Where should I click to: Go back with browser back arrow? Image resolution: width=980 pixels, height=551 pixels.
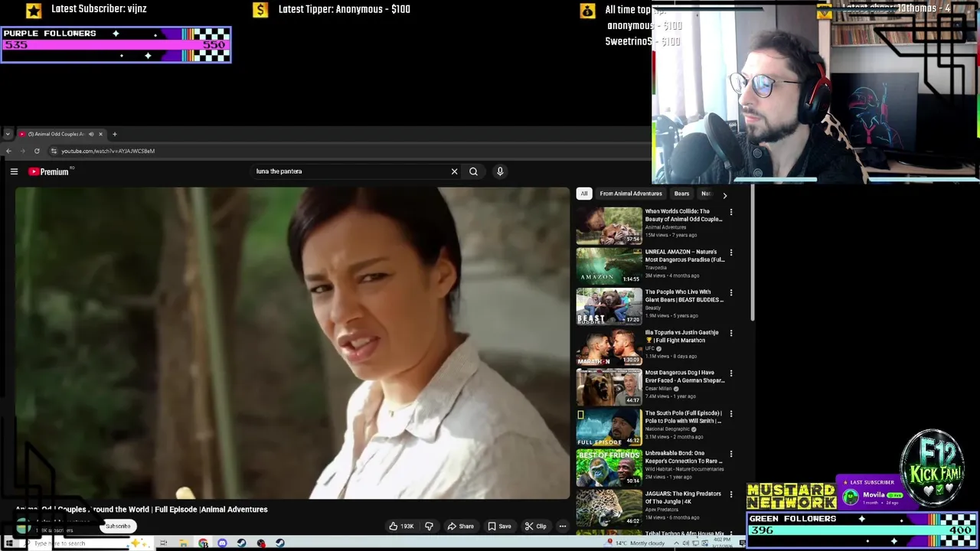[x=8, y=151]
